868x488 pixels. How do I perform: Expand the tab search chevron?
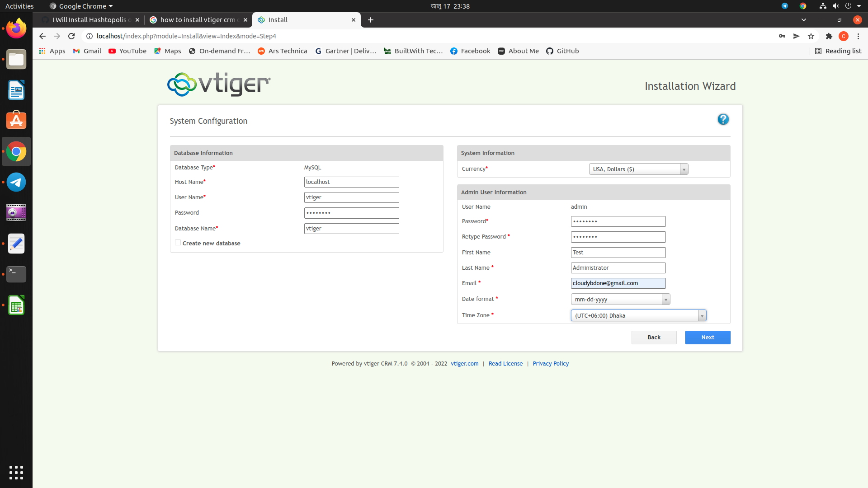point(804,20)
